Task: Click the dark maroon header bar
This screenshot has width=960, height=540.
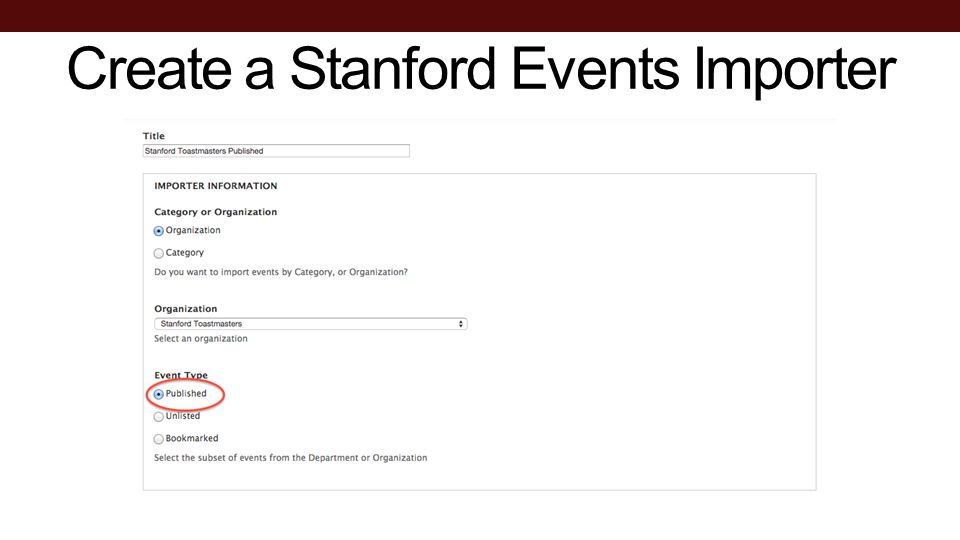Action: pos(480,15)
